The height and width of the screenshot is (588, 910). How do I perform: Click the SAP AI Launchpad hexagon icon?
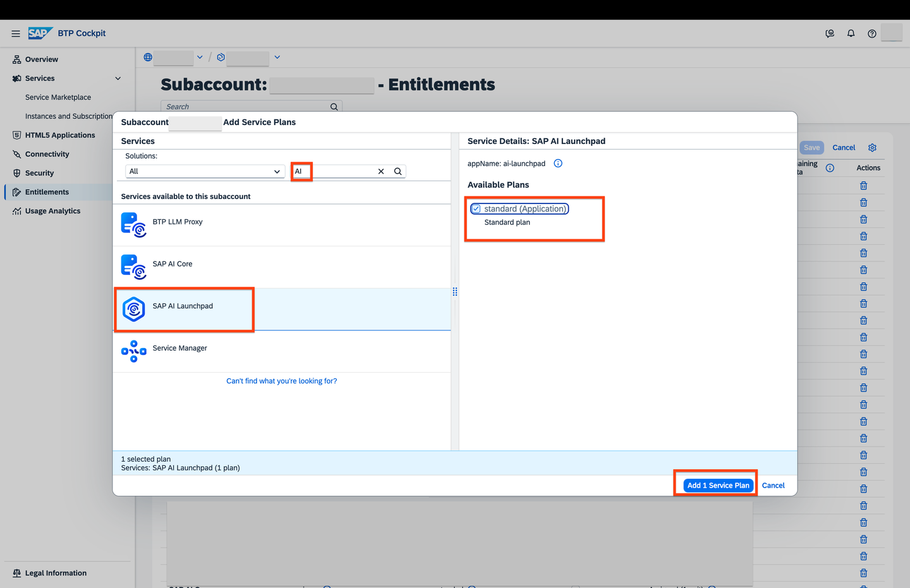[x=134, y=309]
